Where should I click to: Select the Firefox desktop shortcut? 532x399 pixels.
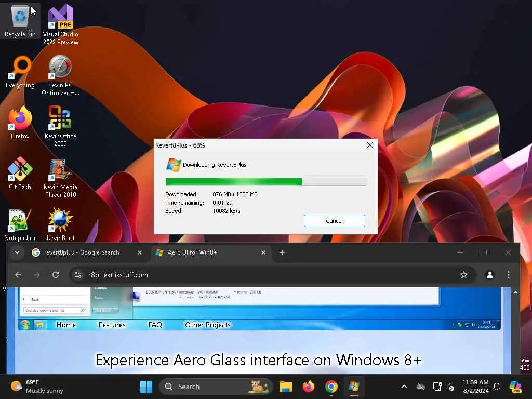click(x=20, y=123)
